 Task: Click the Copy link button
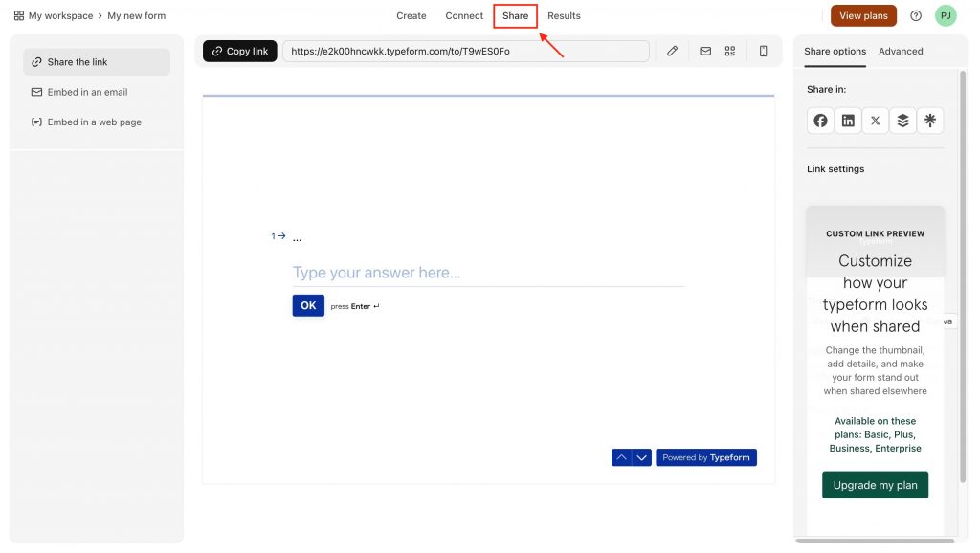click(x=240, y=52)
